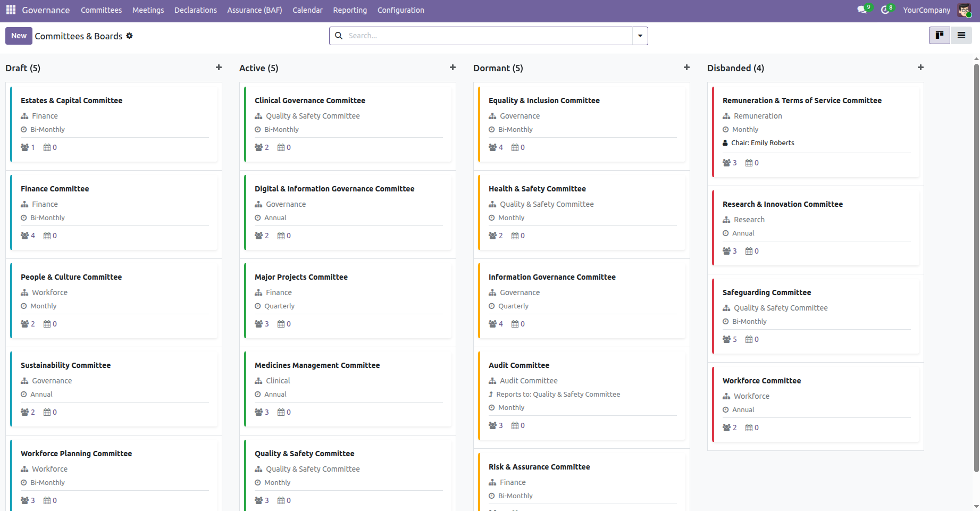Open the Workforce Planning Committee card

point(114,475)
